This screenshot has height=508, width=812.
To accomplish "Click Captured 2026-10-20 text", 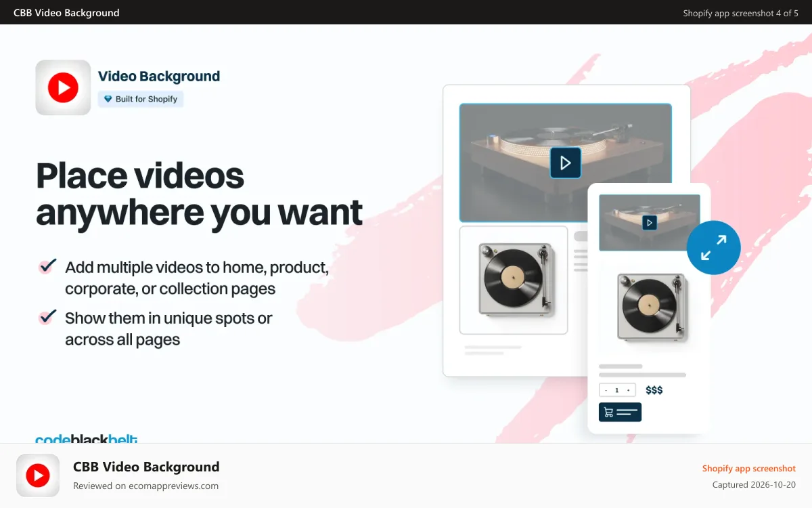I will (x=754, y=484).
